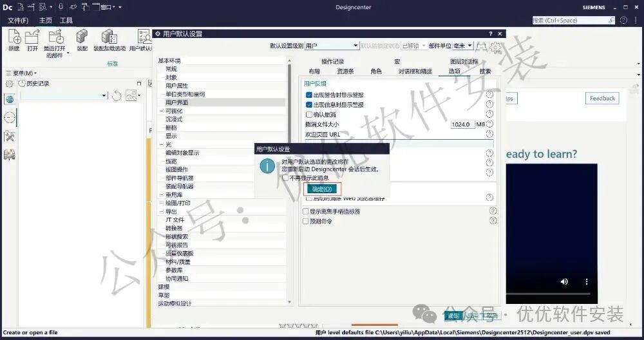This screenshot has height=340, width=644.
Task: Click the Feedback button
Action: click(602, 98)
